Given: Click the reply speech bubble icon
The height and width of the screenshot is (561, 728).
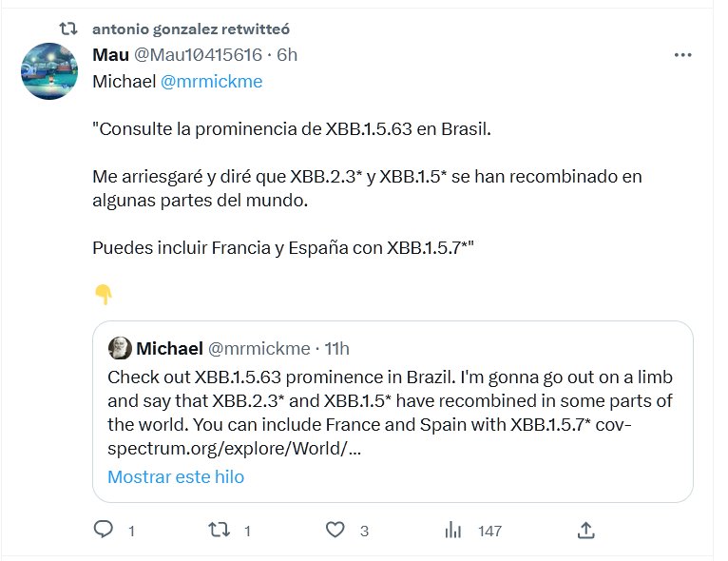Looking at the screenshot, I should coord(104,530).
